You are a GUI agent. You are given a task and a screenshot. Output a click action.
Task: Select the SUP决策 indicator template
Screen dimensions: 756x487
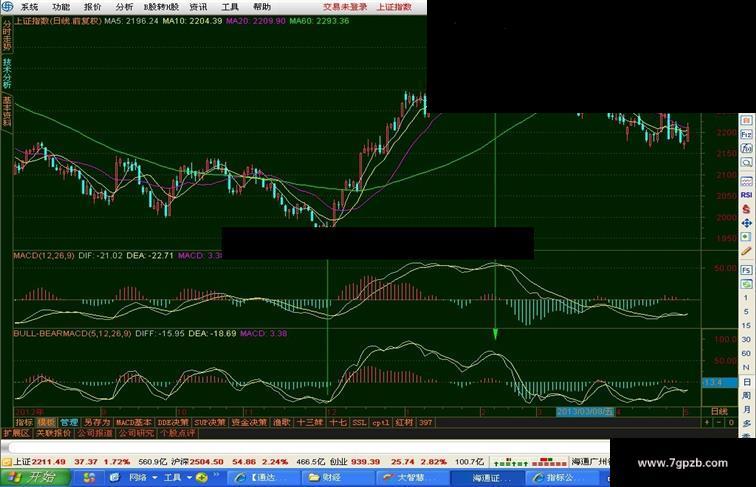pos(210,422)
